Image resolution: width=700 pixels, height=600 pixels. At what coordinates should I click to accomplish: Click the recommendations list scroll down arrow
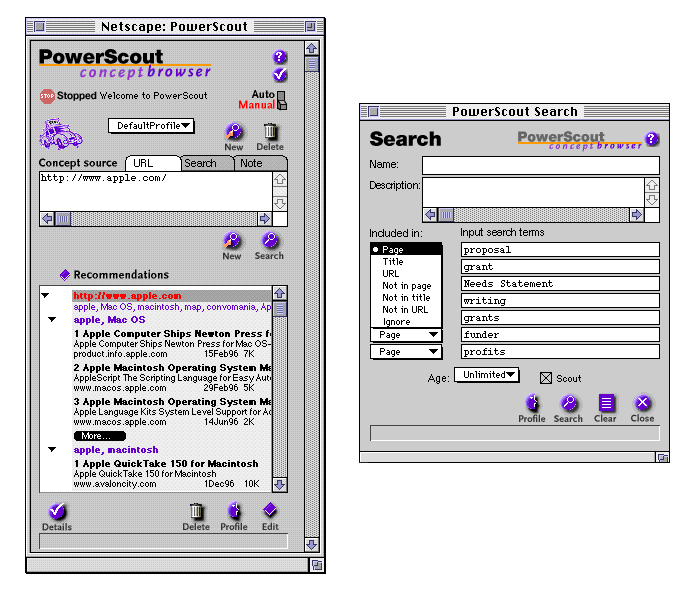[x=280, y=485]
